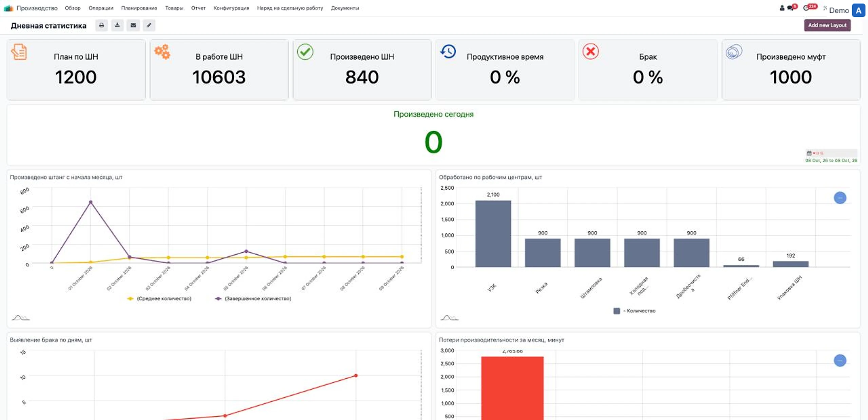The width and height of the screenshot is (868, 420).
Task: Click the Demo company name
Action: pos(839,10)
